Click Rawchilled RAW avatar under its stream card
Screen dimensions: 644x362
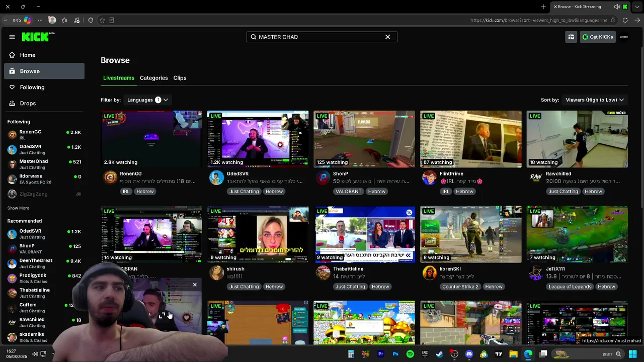[536, 177]
